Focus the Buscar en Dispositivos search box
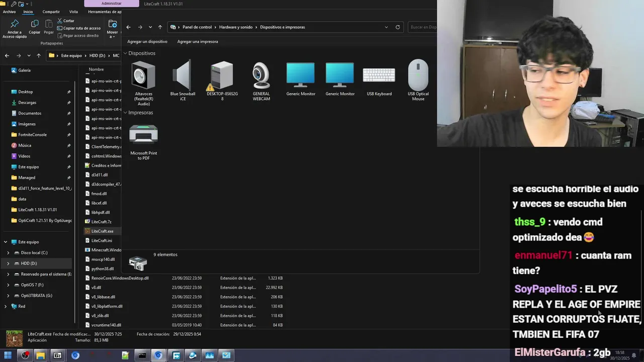Viewport: 644px width, 362px height. (423, 27)
